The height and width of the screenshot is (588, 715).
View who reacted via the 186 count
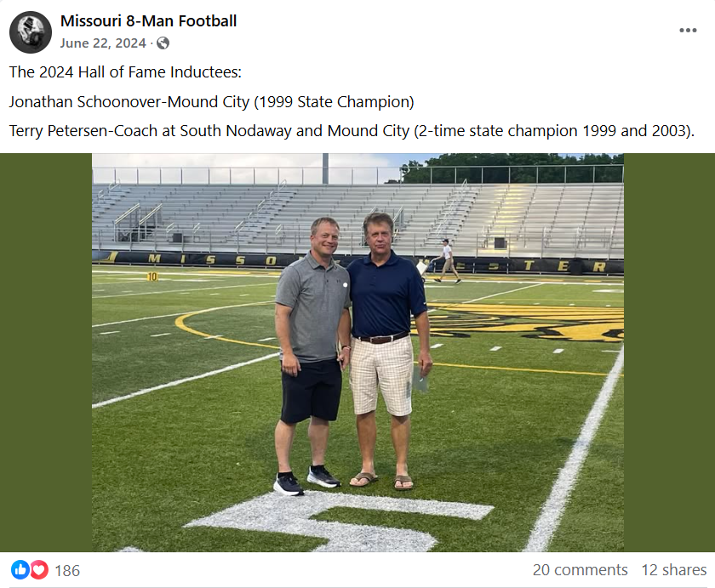coord(67,570)
